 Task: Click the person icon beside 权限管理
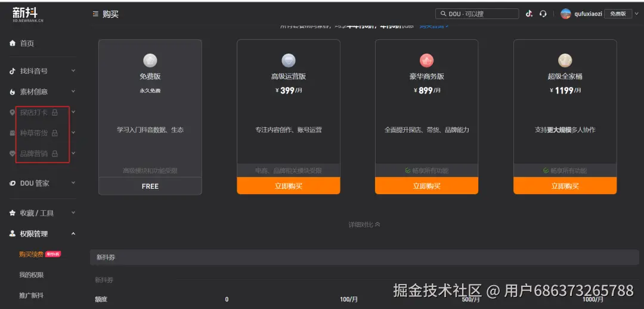tap(13, 233)
